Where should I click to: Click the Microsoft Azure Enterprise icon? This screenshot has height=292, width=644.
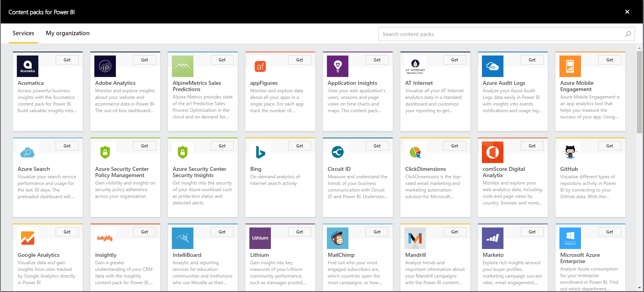(570, 238)
